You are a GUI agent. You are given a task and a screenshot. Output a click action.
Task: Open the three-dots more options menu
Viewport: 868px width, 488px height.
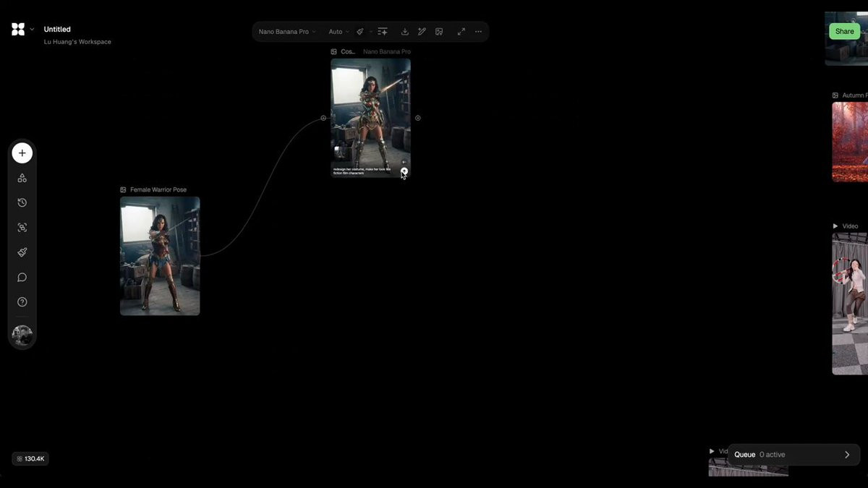click(x=478, y=32)
